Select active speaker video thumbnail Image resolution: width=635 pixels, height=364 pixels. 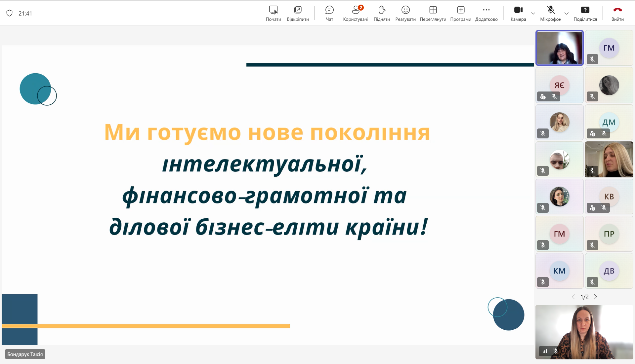[559, 48]
